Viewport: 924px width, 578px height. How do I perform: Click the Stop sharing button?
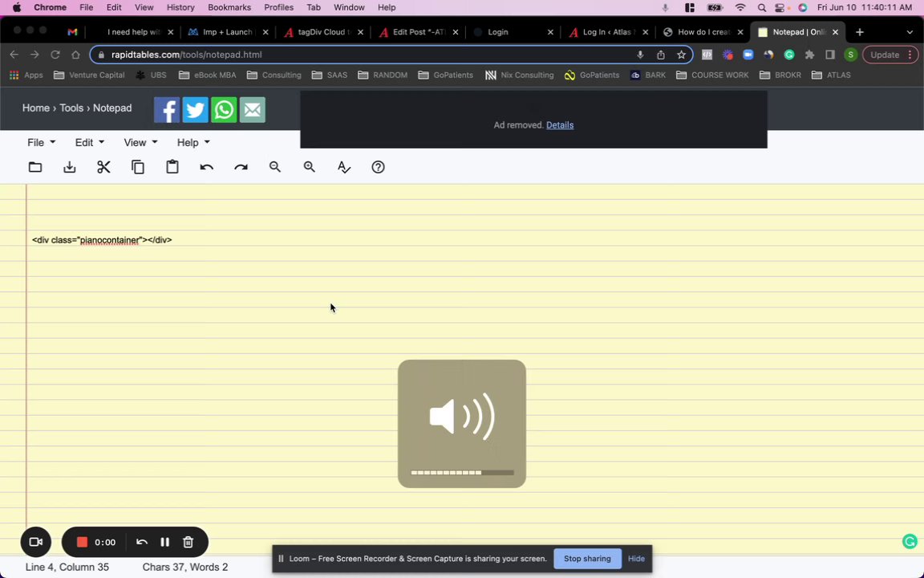click(587, 559)
